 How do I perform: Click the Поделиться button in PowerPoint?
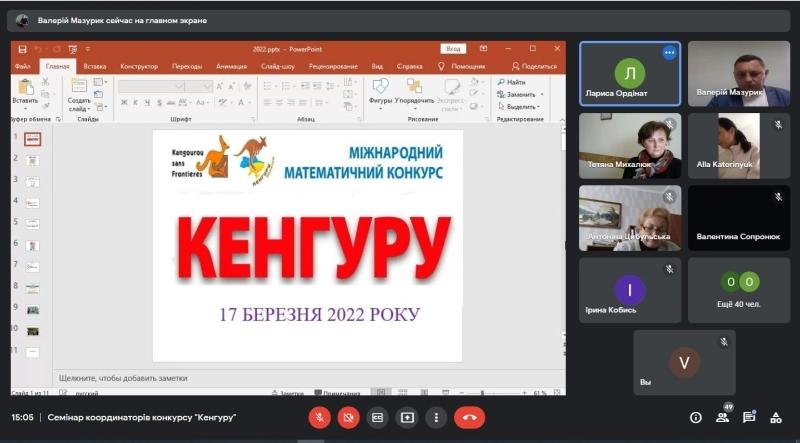point(535,66)
